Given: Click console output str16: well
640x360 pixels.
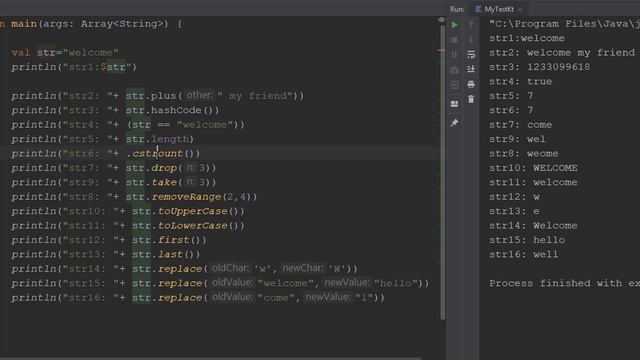Looking at the screenshot, I should [x=524, y=254].
